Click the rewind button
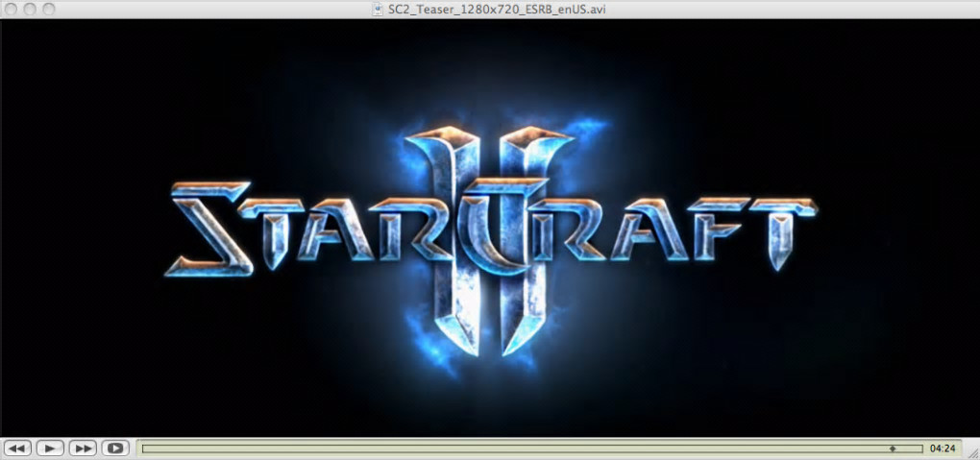 17,448
